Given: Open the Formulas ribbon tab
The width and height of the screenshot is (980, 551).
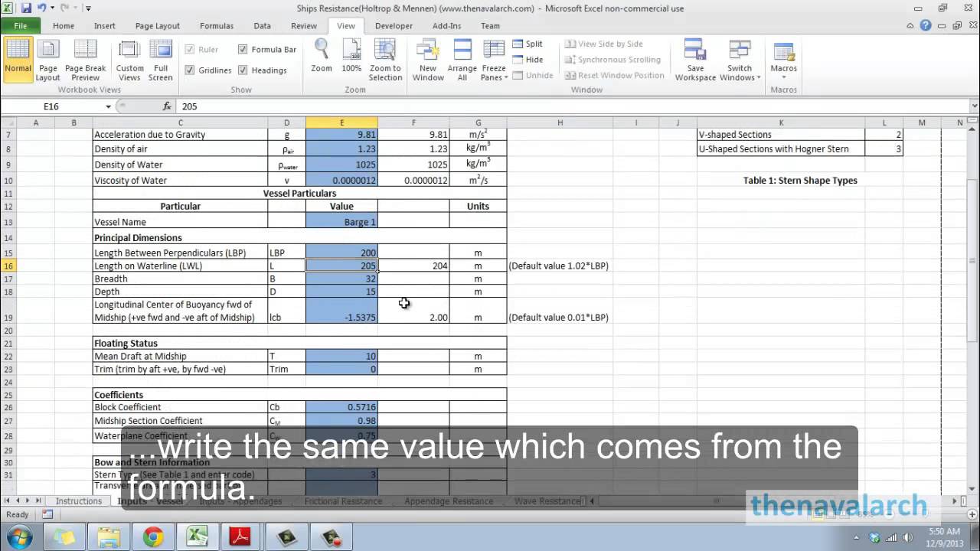Looking at the screenshot, I should pyautogui.click(x=217, y=25).
